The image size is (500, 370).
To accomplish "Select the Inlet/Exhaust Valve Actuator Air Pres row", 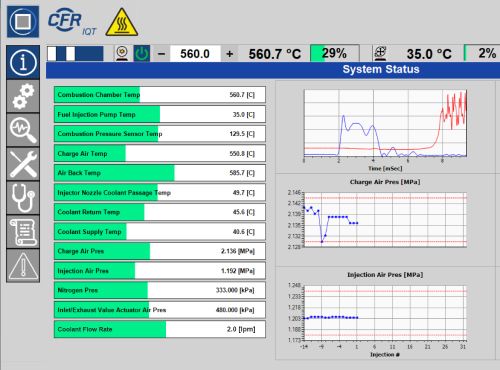I will click(160, 310).
